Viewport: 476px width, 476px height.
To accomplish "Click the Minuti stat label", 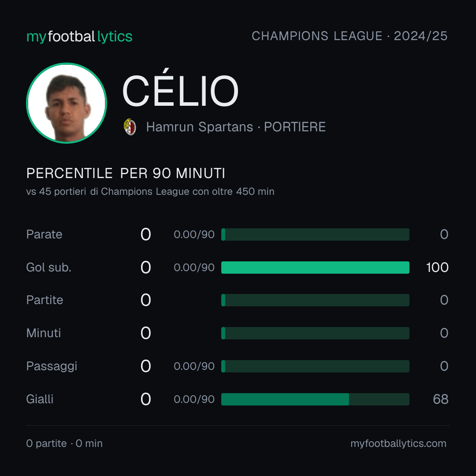I will pyautogui.click(x=43, y=333).
